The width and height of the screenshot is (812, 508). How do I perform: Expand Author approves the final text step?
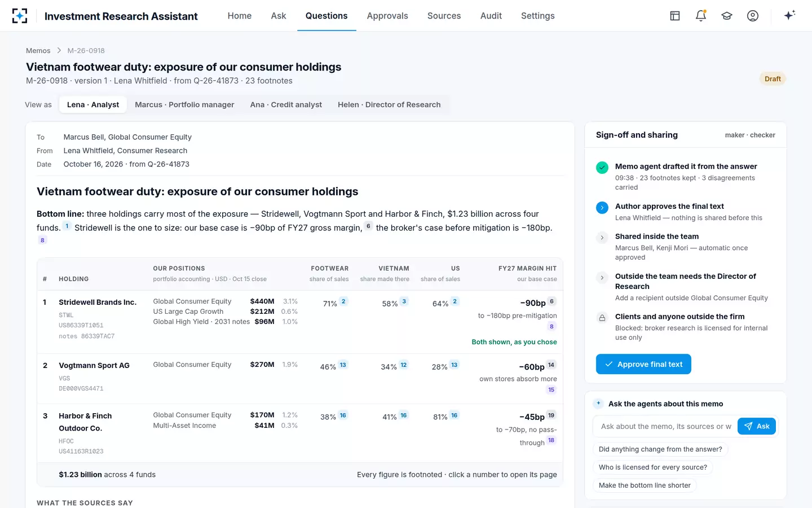point(602,208)
